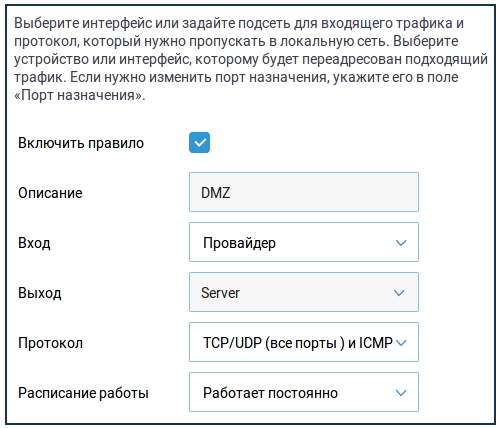Screen dimensions: 501x428
Task: Expand the Протокол dropdown with TCP/UDP
Action: pyautogui.click(x=304, y=342)
